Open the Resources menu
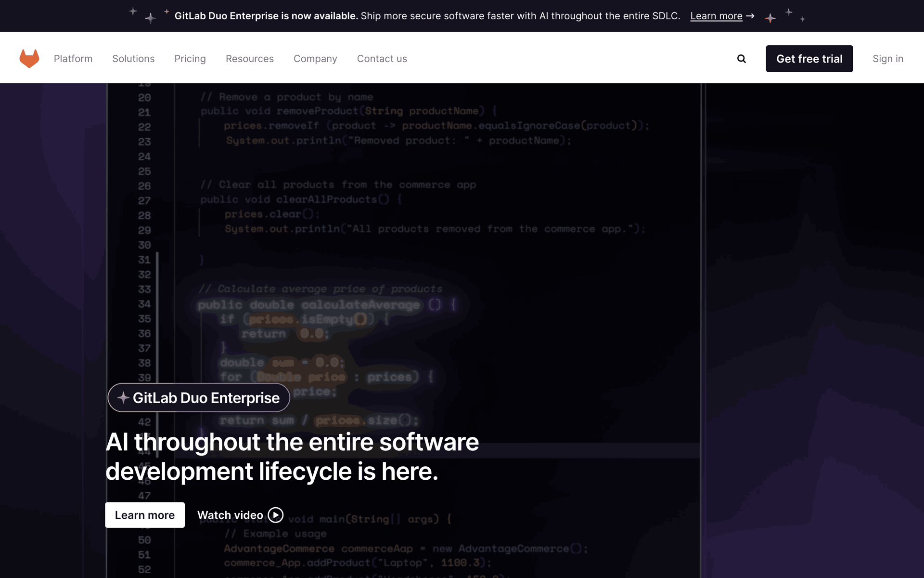 pyautogui.click(x=250, y=59)
